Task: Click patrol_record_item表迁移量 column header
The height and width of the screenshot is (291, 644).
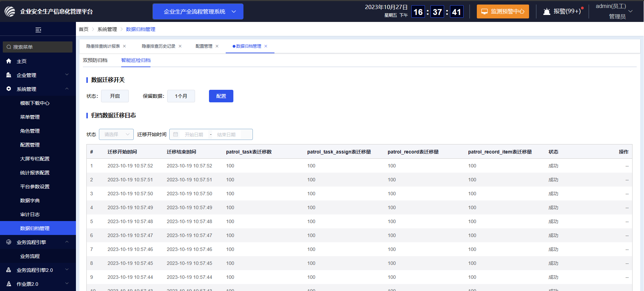Action: click(x=500, y=152)
